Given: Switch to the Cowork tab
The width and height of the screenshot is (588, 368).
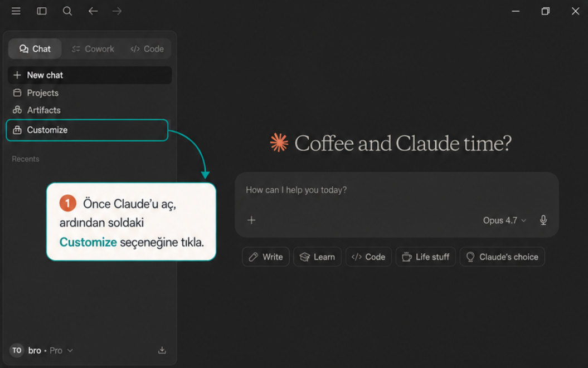Looking at the screenshot, I should [93, 49].
